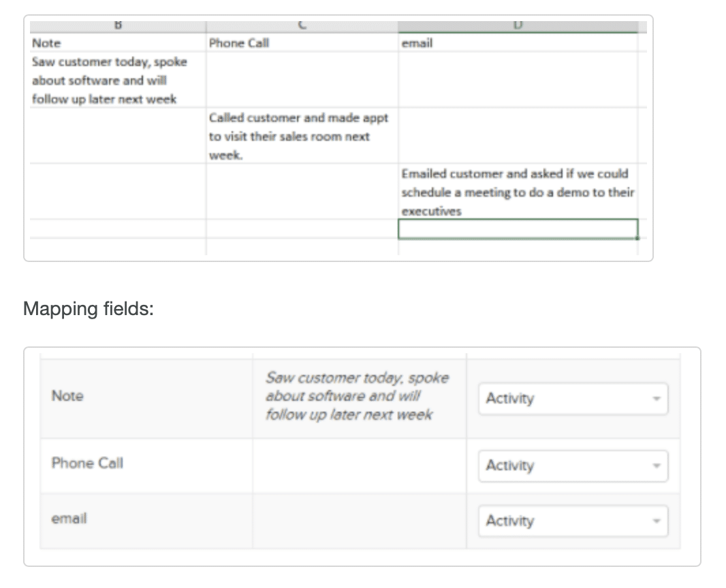Open the Activity dropdown for the Note field

572,399
